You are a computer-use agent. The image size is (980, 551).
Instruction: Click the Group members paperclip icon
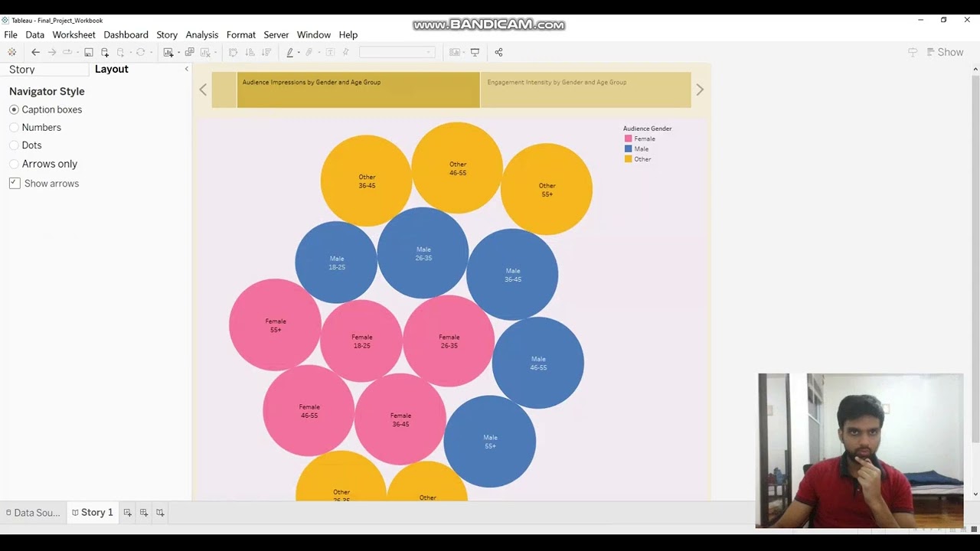click(x=309, y=52)
